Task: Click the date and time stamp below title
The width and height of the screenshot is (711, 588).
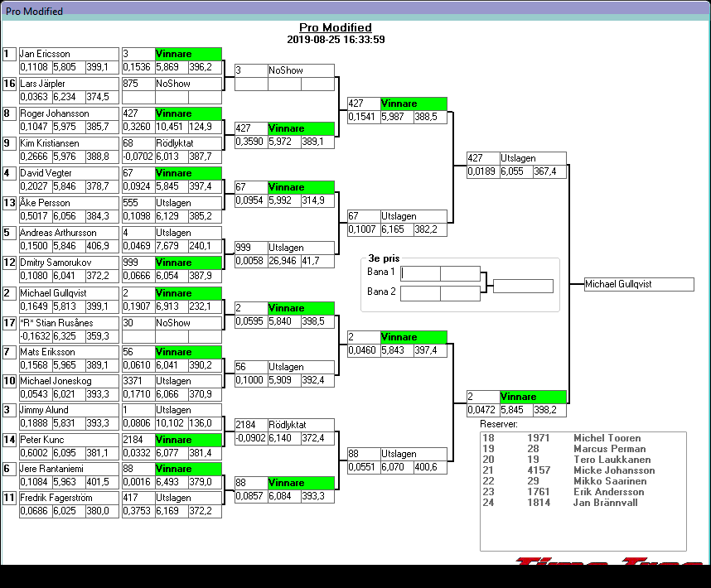Action: coord(335,40)
